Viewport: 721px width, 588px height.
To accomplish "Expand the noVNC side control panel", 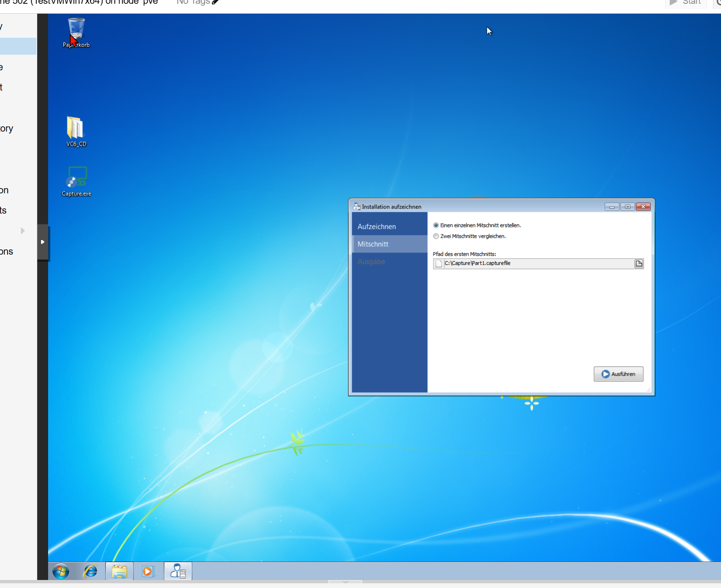I will tap(43, 242).
